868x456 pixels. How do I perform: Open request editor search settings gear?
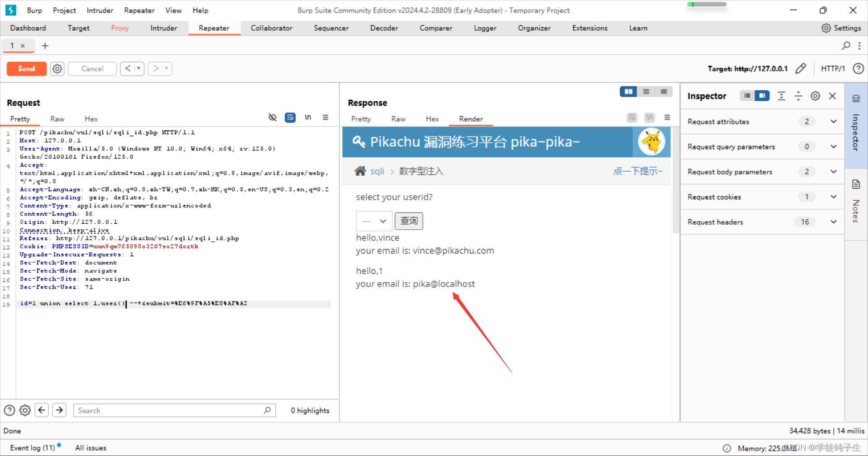(x=25, y=410)
